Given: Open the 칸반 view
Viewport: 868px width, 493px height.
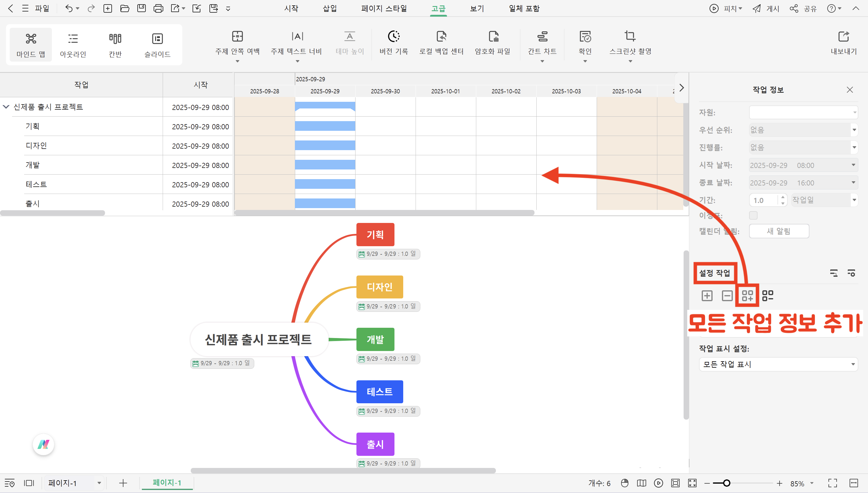Looking at the screenshot, I should click(115, 44).
